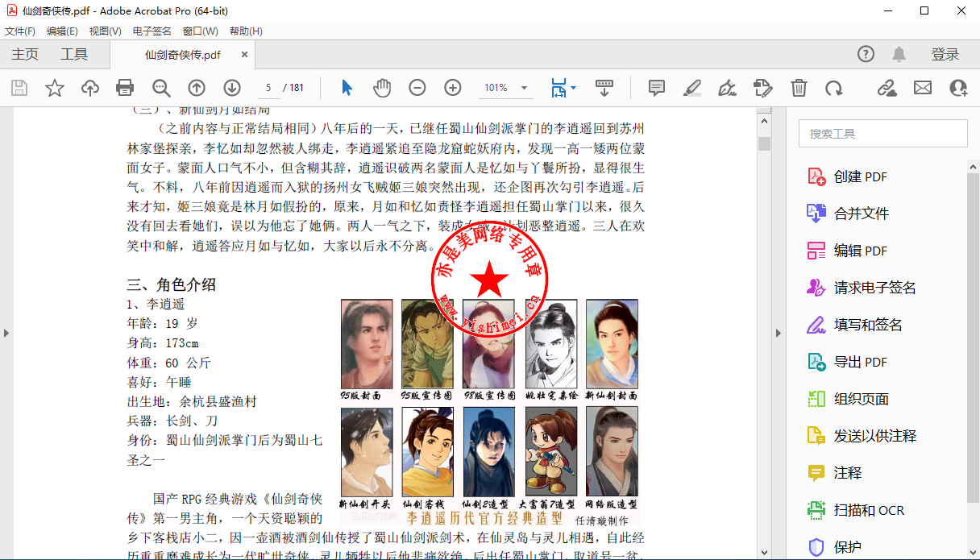Choose 请求电子签名 in the tools pane
980x560 pixels.
(874, 288)
